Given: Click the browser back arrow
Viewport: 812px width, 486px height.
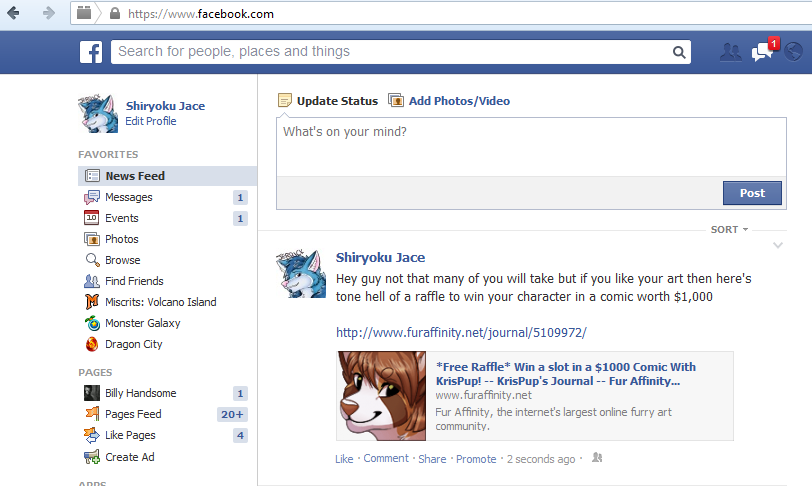Looking at the screenshot, I should (14, 14).
